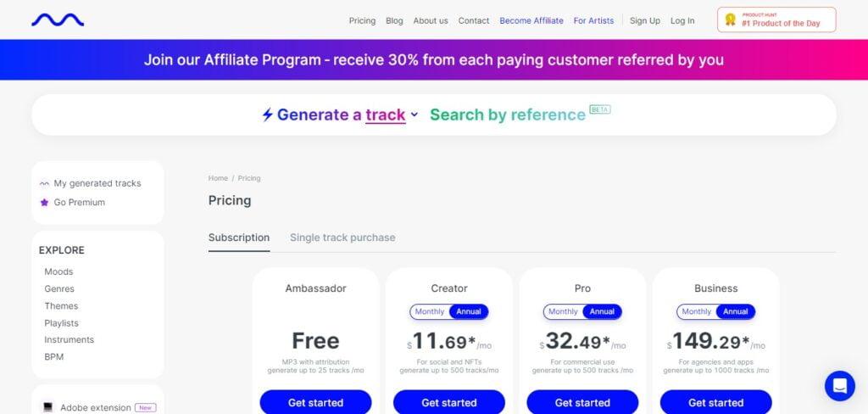Click Home in the breadcrumb
Viewport: 868px width, 414px height.
pos(218,178)
